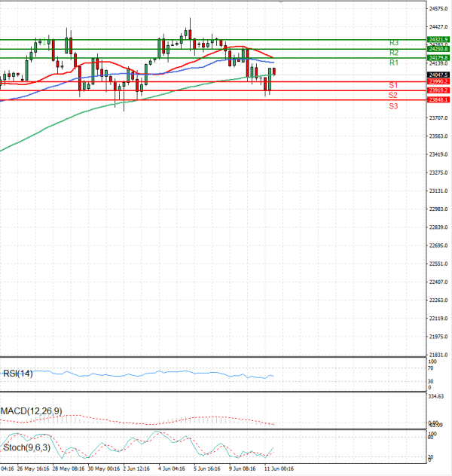Click the 23563.0 price axis label

438,136
